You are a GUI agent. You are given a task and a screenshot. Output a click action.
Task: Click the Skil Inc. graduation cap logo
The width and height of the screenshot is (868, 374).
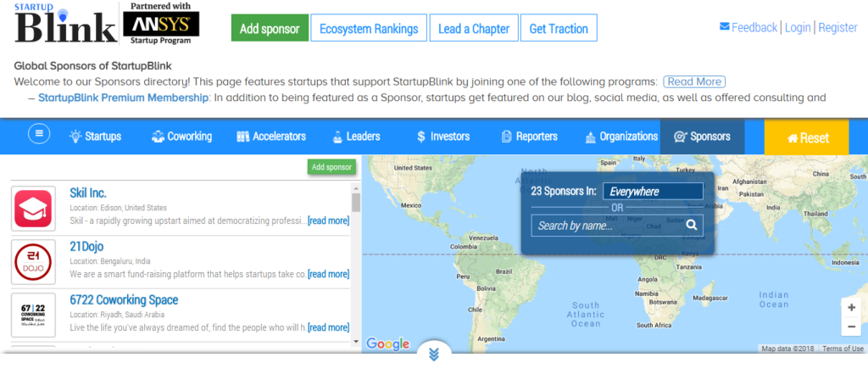[34, 209]
